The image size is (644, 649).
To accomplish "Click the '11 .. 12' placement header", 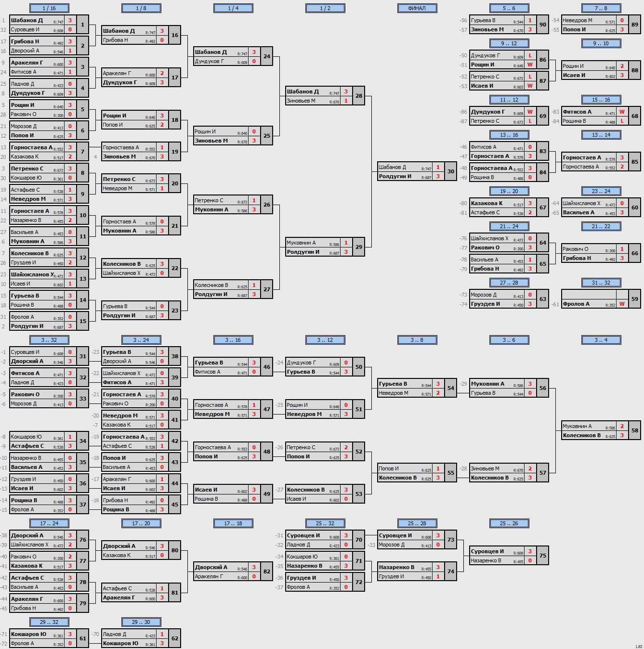I will [509, 100].
